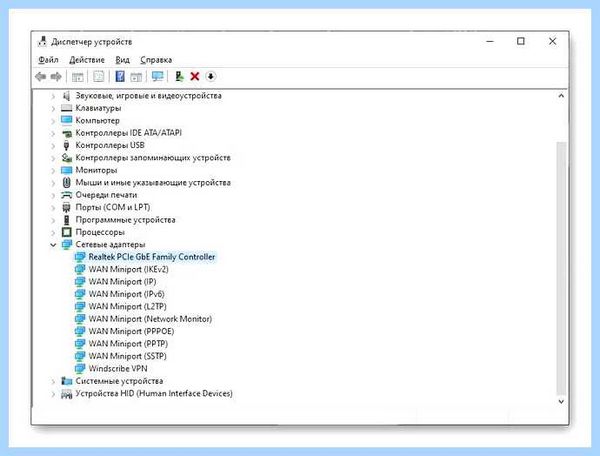Click the Forward arrow toolbar icon

[56, 77]
